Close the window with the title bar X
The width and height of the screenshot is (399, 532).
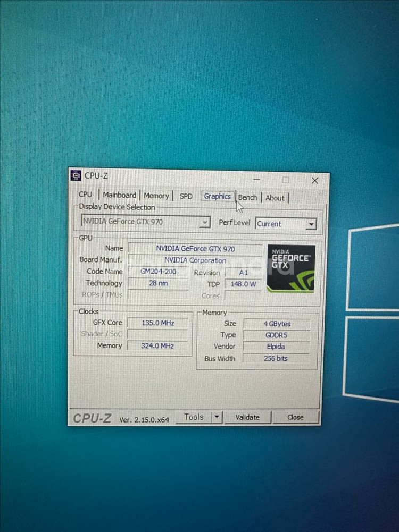pyautogui.click(x=314, y=181)
